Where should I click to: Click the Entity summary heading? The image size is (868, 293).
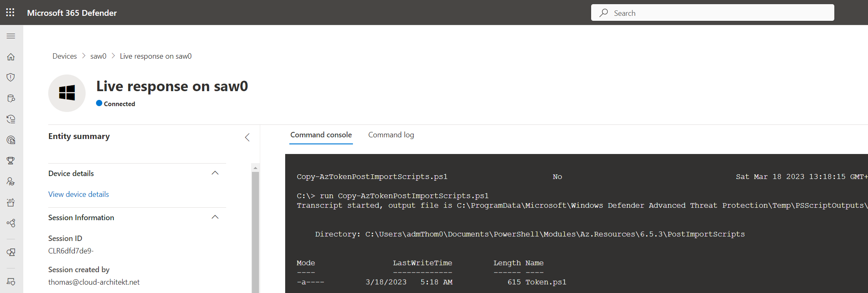click(79, 137)
